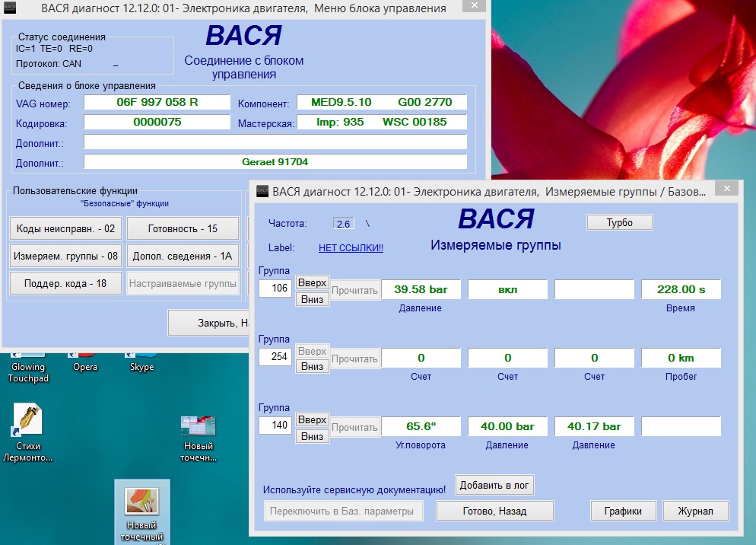Click app icon in Меню блока управления title bar
756x545 pixels.
10,8
